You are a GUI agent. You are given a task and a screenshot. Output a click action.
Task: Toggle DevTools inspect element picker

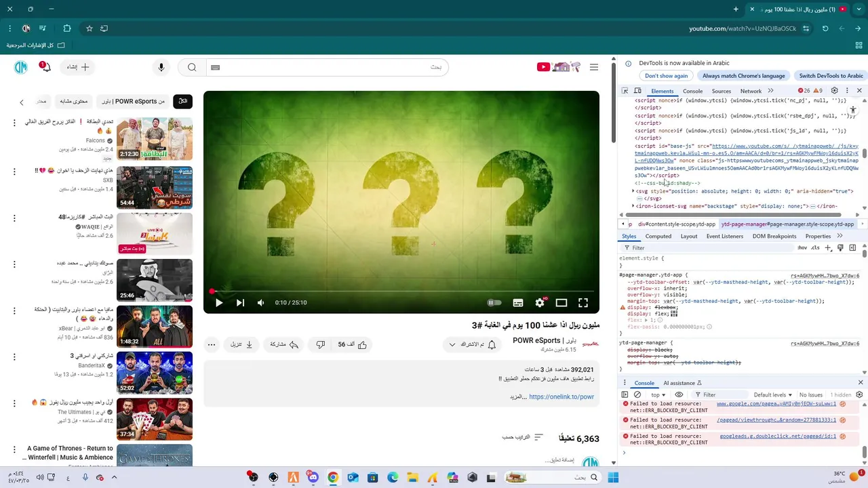(625, 91)
